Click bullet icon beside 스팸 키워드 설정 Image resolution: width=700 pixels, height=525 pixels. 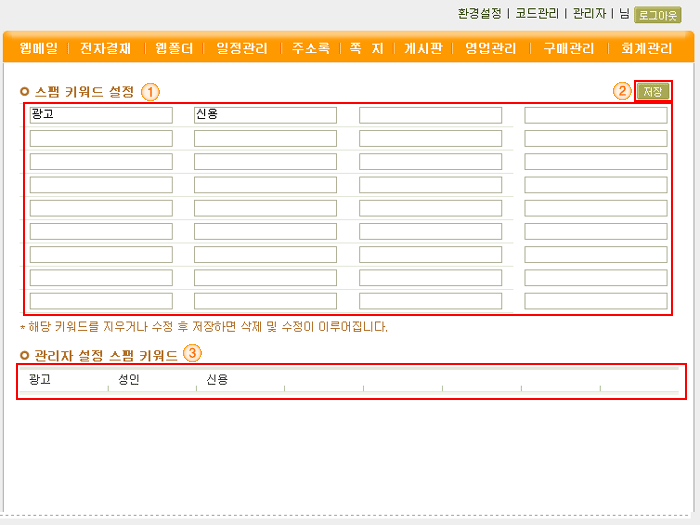click(x=25, y=92)
